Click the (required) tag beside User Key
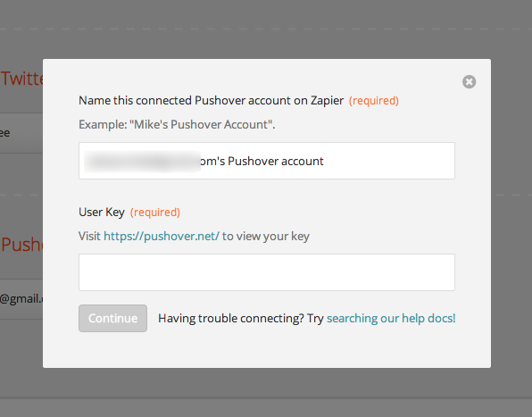The height and width of the screenshot is (417, 532). [x=155, y=213]
